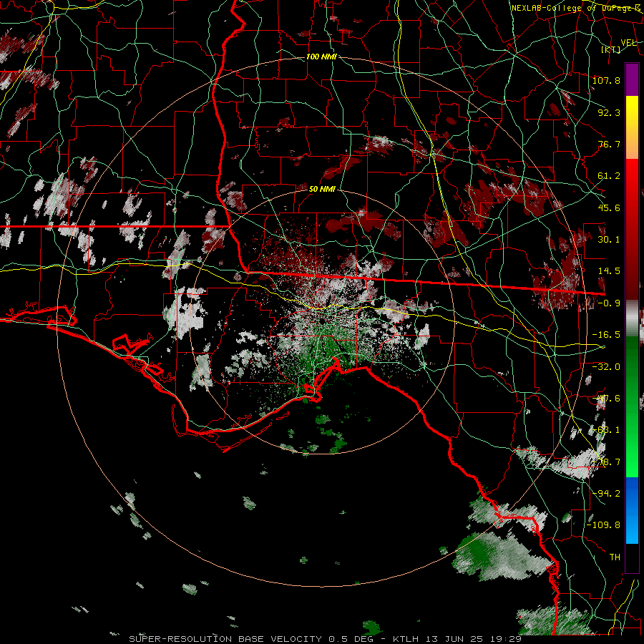Viewport: 644px width, 644px height.
Task: Click the 76.7 value on velocity scale
Action: (609, 144)
